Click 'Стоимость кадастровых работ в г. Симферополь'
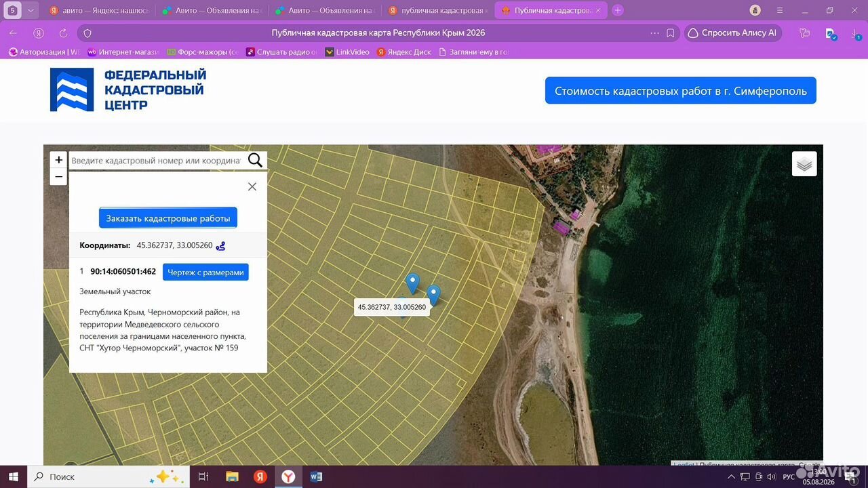 click(681, 91)
